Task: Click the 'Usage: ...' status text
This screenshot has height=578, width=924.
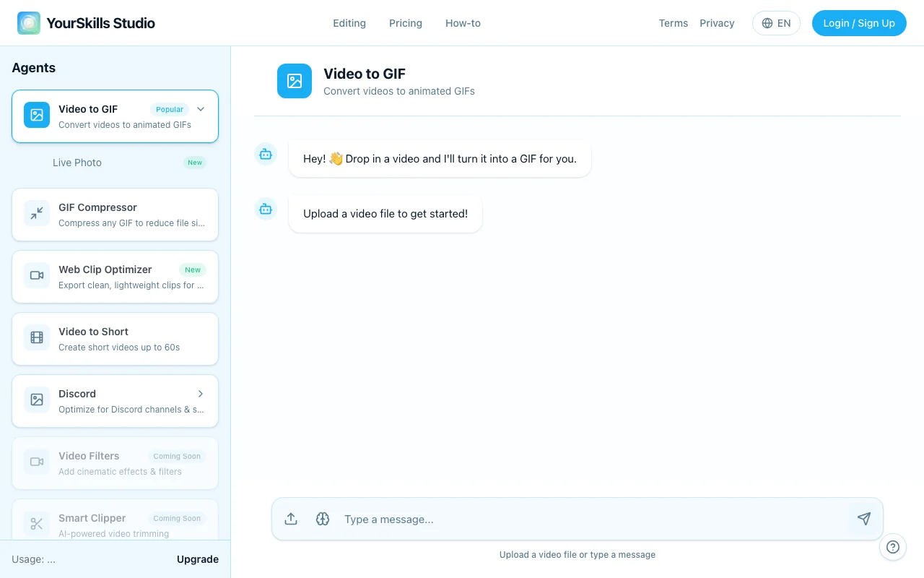Action: (33, 559)
